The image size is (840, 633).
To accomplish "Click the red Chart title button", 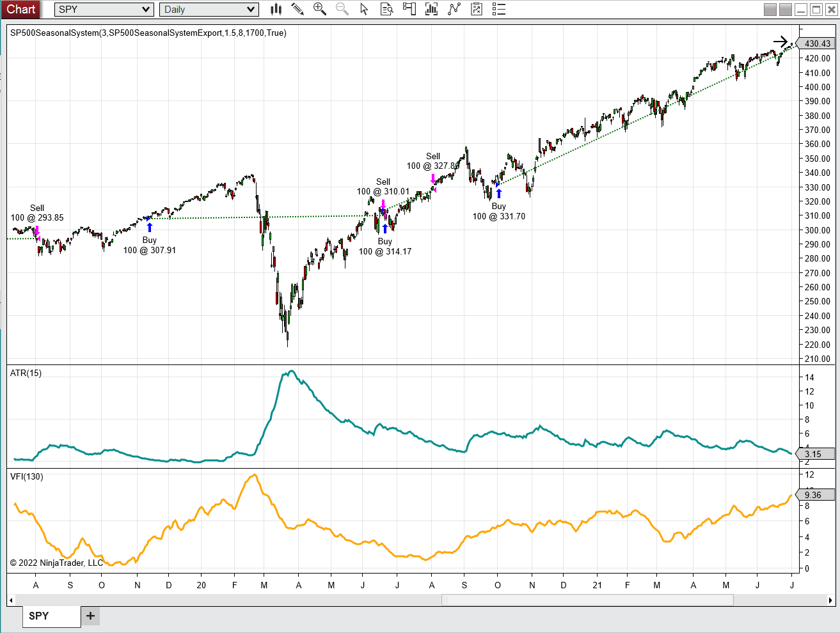I will 21,9.
